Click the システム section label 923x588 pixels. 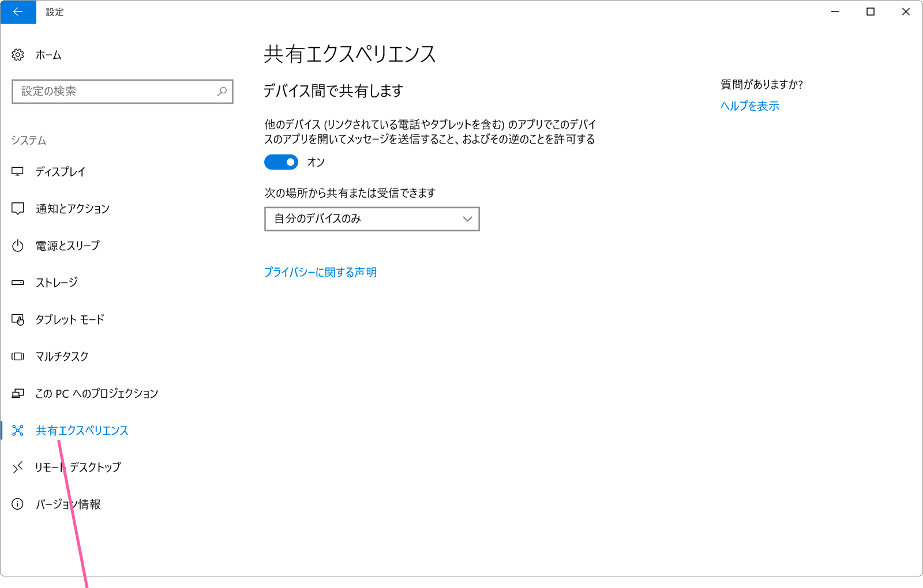coord(29,140)
